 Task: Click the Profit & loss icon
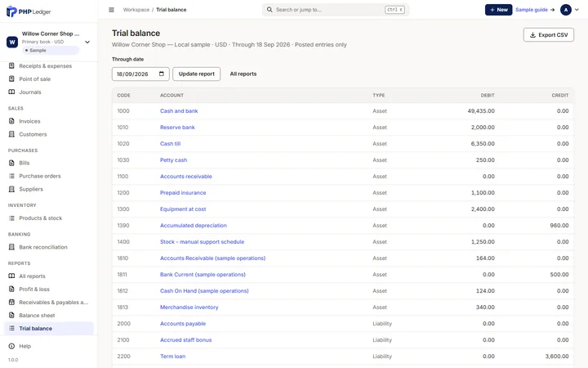(x=11, y=289)
